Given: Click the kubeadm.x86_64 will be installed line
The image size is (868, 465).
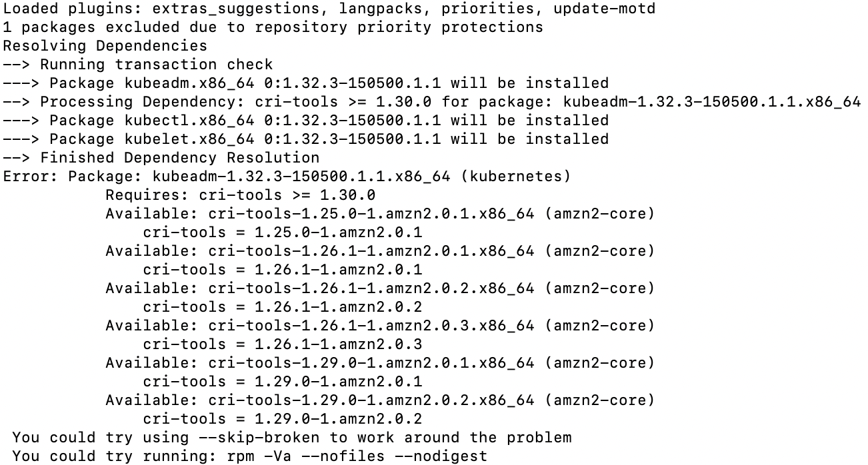Looking at the screenshot, I should [306, 83].
